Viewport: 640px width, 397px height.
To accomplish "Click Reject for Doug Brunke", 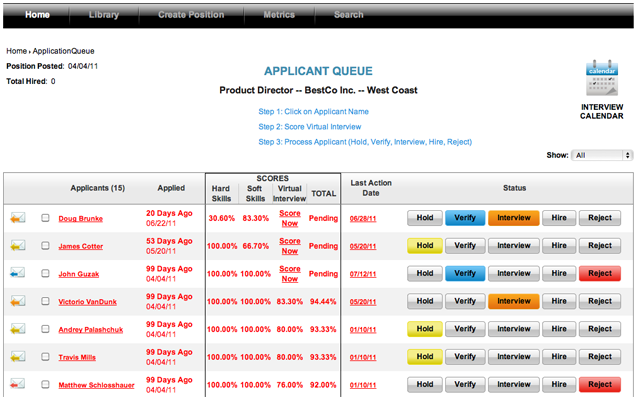I will pos(600,218).
